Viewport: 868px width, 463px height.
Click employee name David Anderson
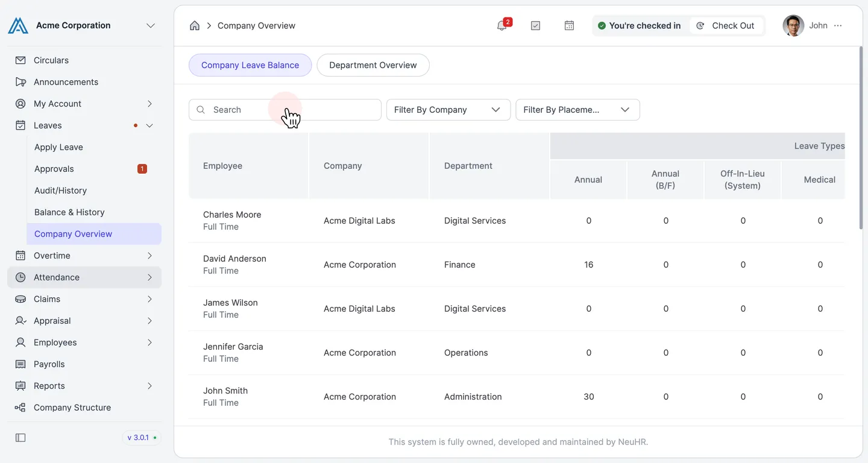click(x=234, y=259)
